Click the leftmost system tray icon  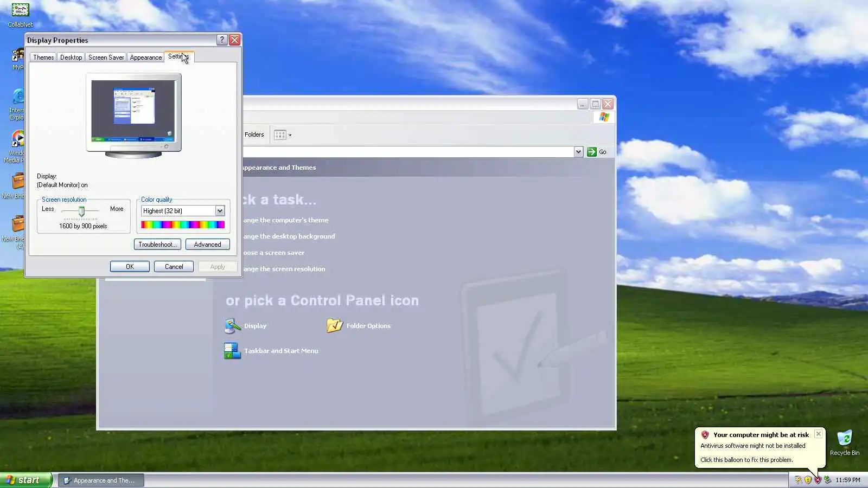pos(798,480)
